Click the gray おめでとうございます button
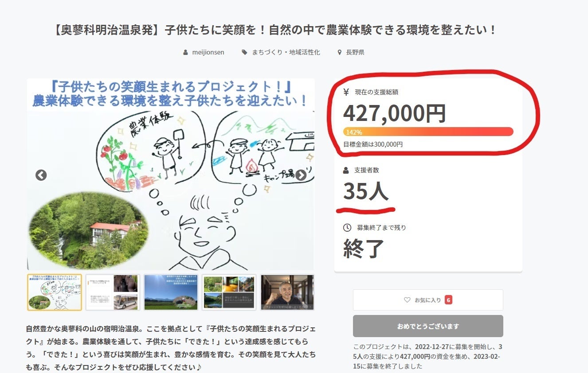The image size is (588, 373). (428, 326)
